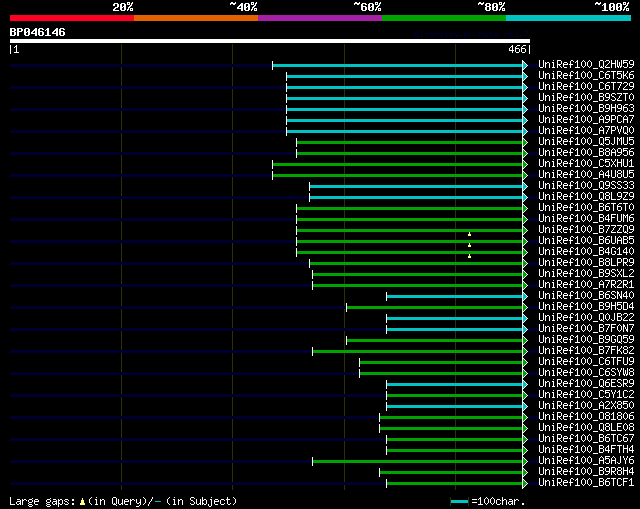Image resolution: width=640 pixels, height=509 pixels.
Task: Select label UniRef100_B6T6T0
Action: (x=586, y=207)
